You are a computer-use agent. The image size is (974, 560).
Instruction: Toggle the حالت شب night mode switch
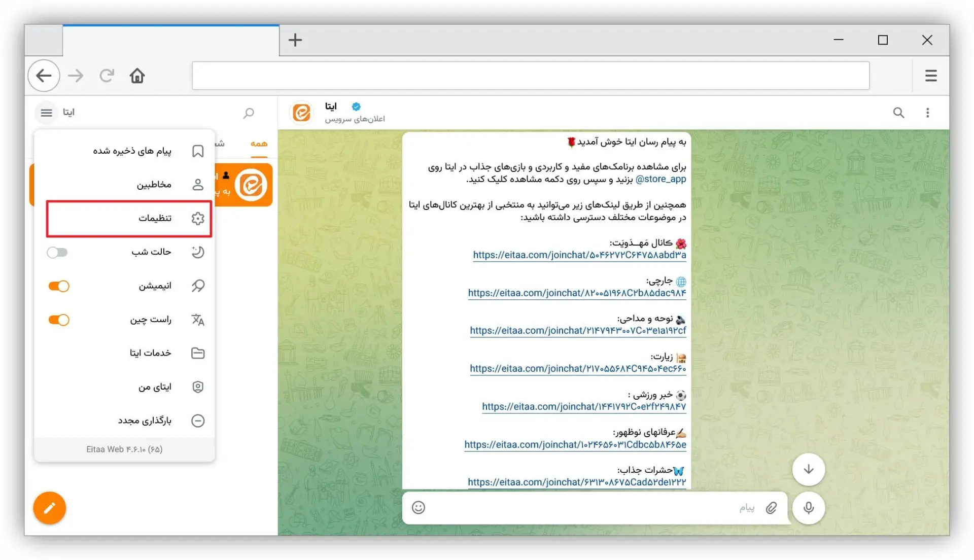click(x=57, y=252)
